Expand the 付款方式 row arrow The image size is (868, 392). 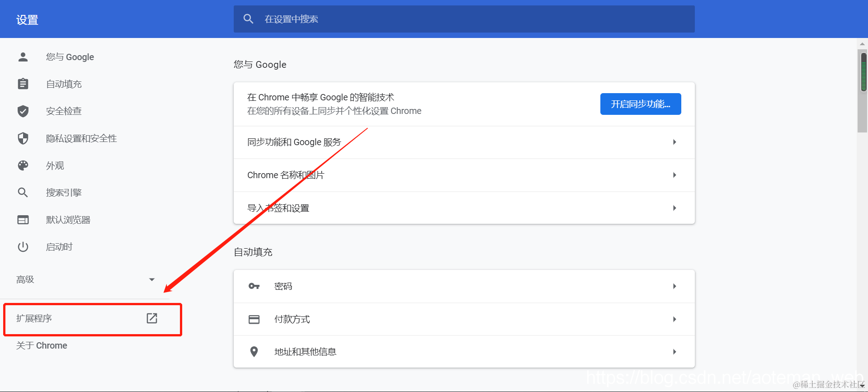pos(675,319)
